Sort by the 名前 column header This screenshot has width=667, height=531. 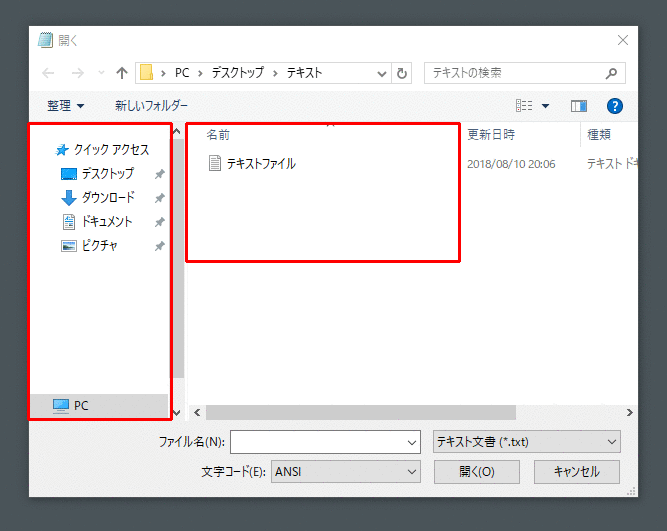218,134
